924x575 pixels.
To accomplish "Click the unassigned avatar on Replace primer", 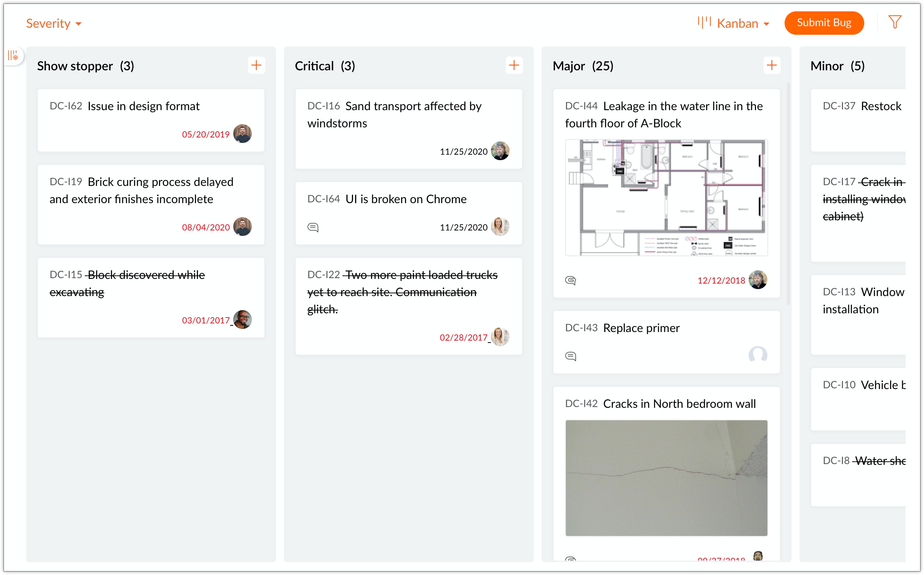I will [x=758, y=355].
